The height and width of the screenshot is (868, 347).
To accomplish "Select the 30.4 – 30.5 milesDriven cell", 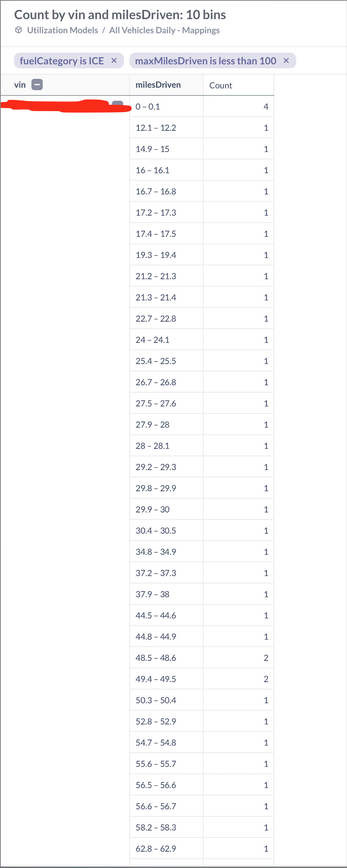I will tap(166, 531).
